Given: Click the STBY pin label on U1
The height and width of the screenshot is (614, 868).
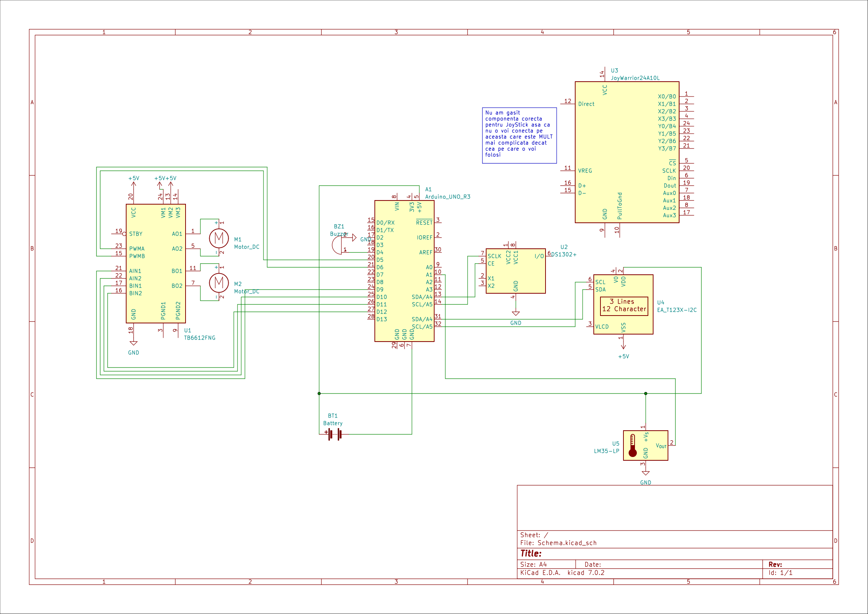Looking at the screenshot, I should click(x=136, y=234).
